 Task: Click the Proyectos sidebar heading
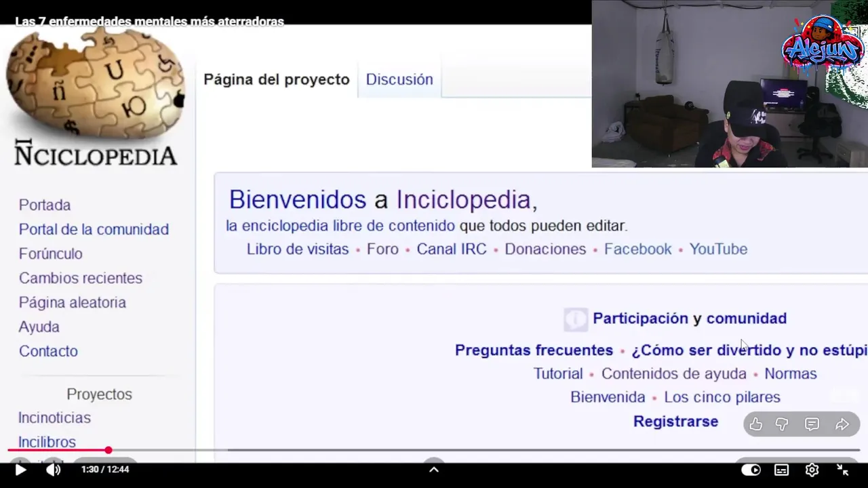coord(99,394)
